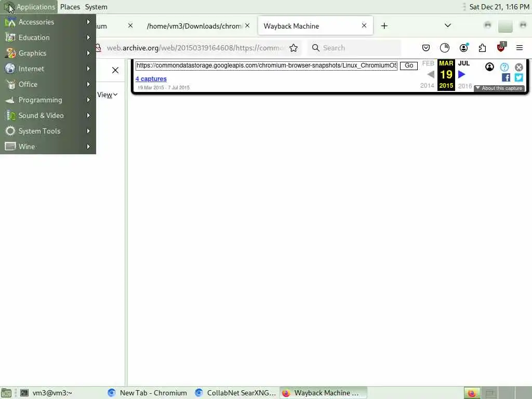Open the Wayback help question icon
This screenshot has width=532, height=399.
pos(504,67)
